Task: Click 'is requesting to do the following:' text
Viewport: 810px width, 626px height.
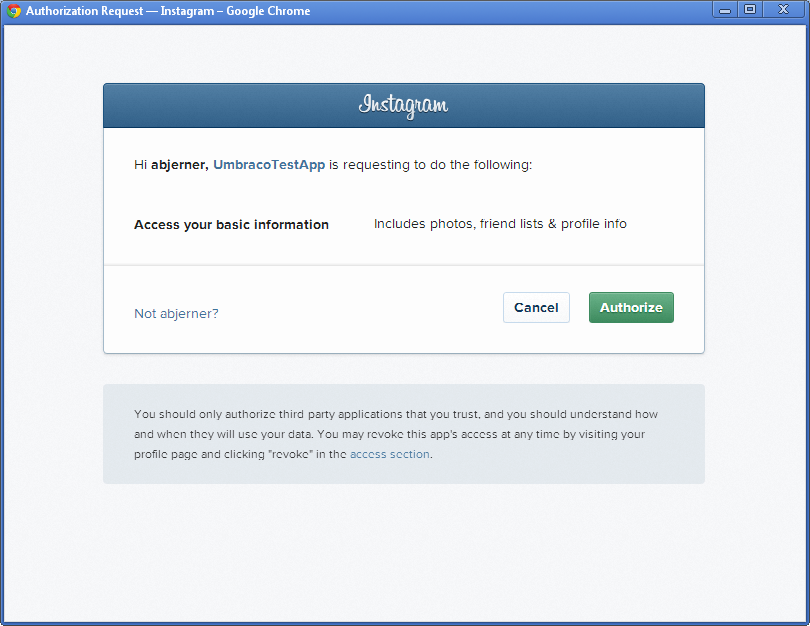Action: [x=430, y=165]
